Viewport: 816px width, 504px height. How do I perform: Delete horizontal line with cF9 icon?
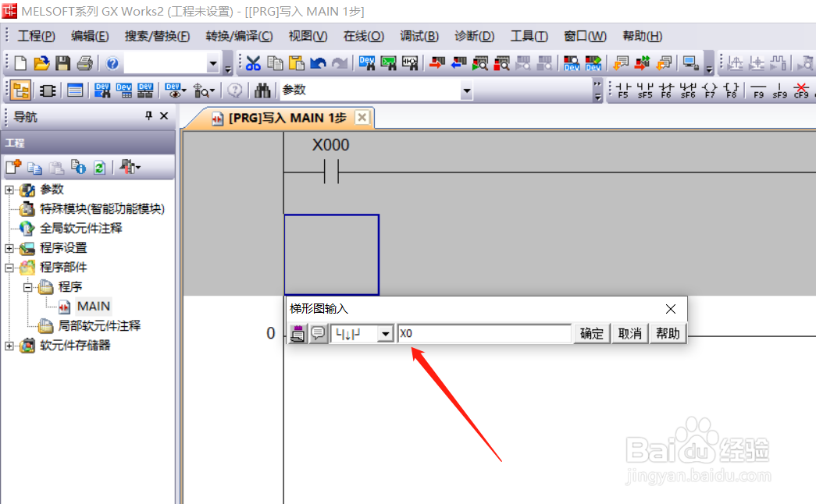click(801, 91)
